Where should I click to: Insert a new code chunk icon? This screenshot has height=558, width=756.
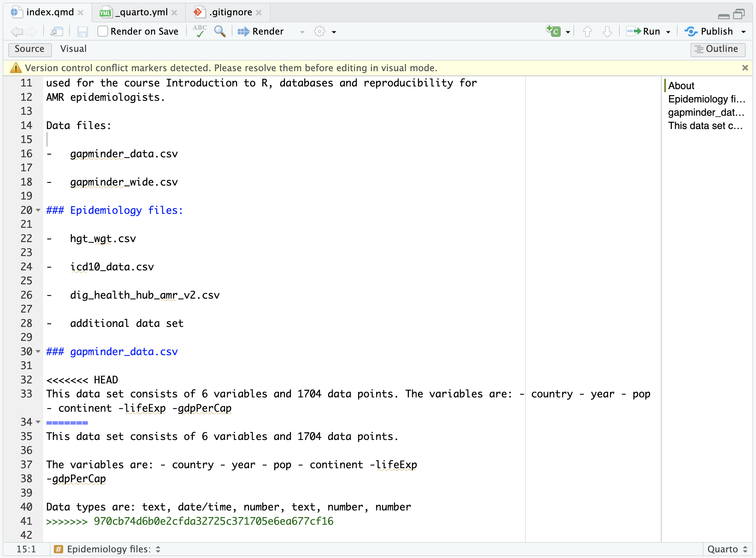pyautogui.click(x=553, y=31)
